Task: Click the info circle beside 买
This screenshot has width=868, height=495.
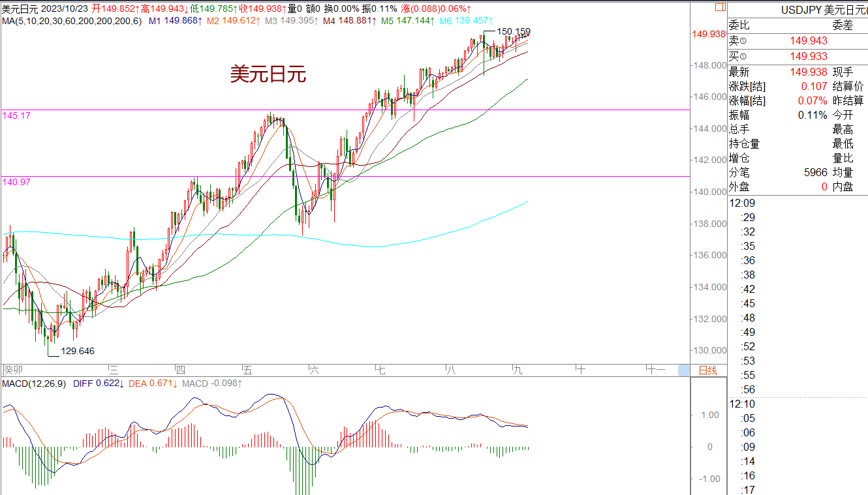Action: click(x=743, y=57)
